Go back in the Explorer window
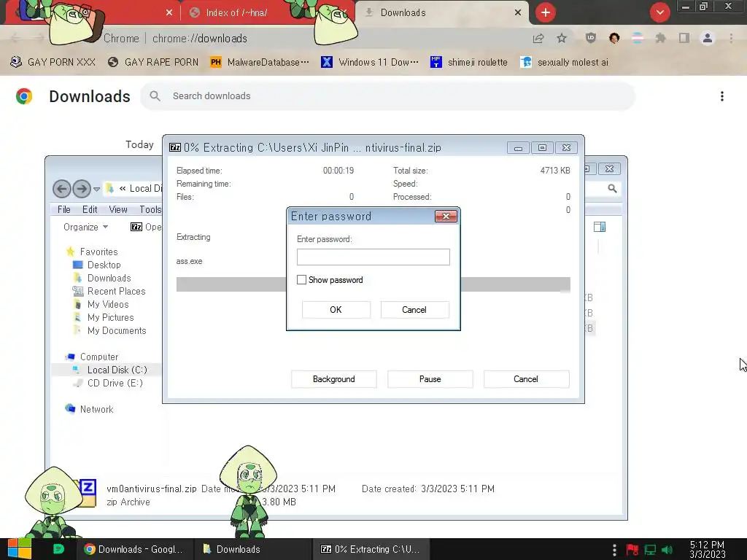 pyautogui.click(x=61, y=189)
